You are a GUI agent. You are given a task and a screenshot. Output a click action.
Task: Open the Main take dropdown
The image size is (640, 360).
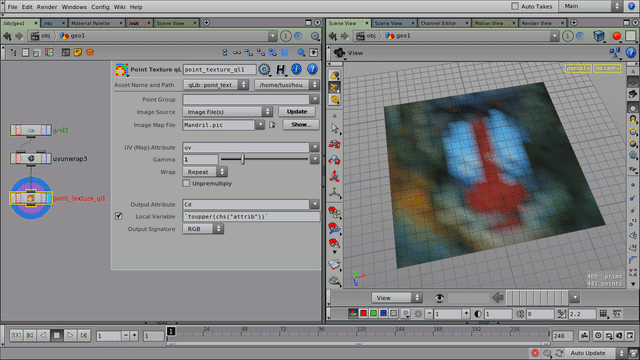point(591,6)
